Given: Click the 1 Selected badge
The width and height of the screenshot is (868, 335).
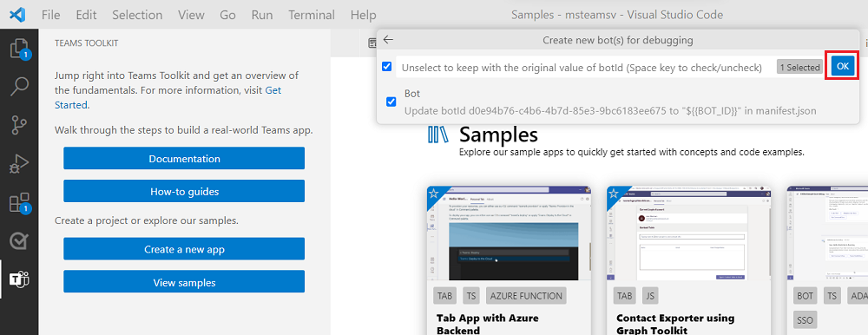Looking at the screenshot, I should coord(799,67).
